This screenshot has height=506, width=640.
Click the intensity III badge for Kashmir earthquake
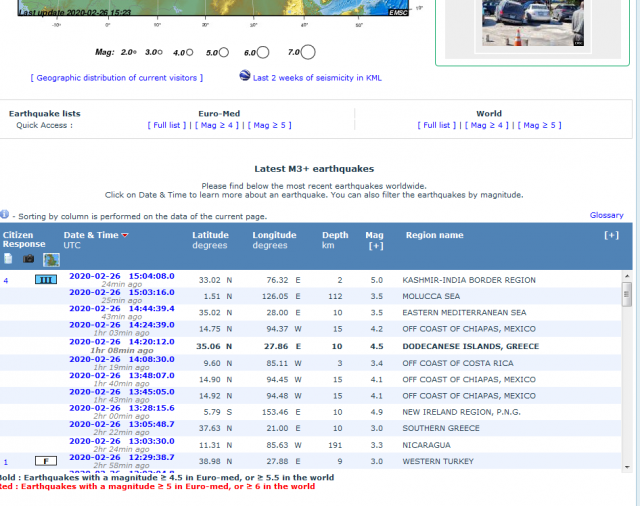pyautogui.click(x=46, y=280)
